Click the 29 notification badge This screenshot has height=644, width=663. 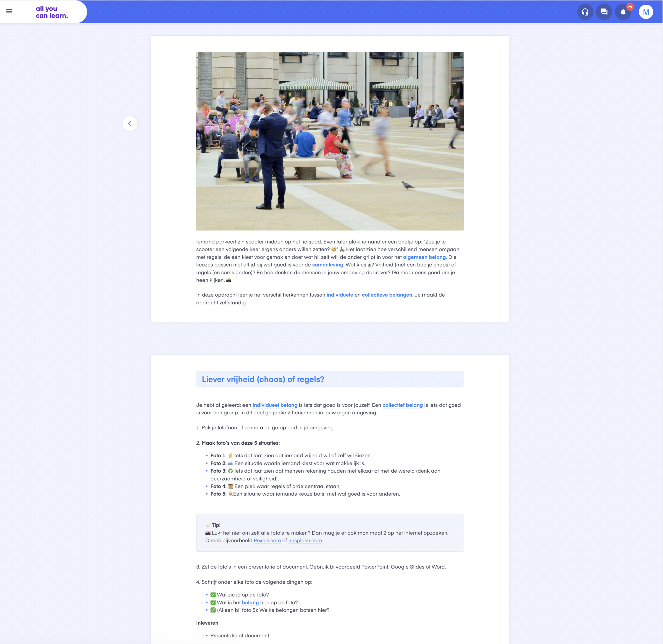pos(630,7)
